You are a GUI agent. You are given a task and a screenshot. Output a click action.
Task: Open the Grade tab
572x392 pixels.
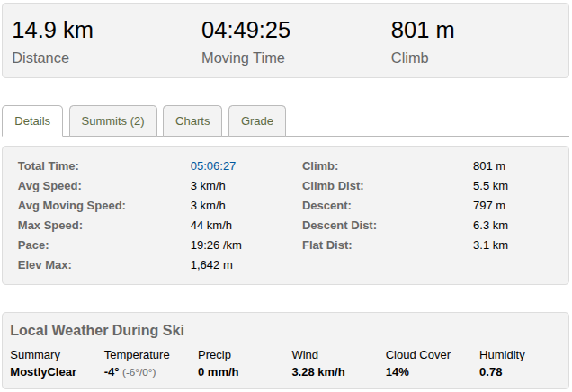point(257,121)
